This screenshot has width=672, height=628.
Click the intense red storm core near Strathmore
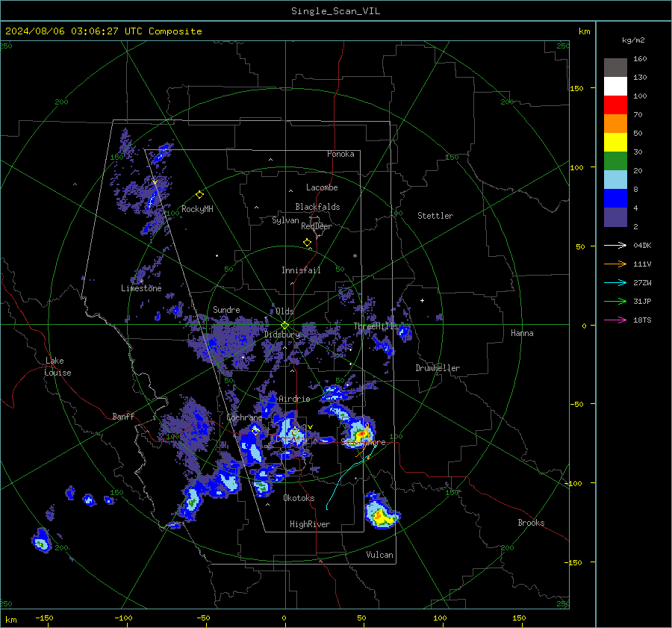coord(361,435)
